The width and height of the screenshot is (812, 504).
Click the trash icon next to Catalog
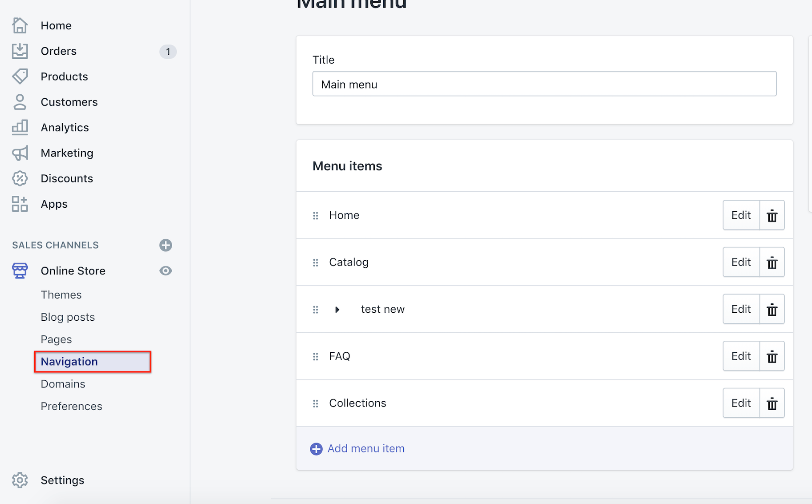point(772,262)
